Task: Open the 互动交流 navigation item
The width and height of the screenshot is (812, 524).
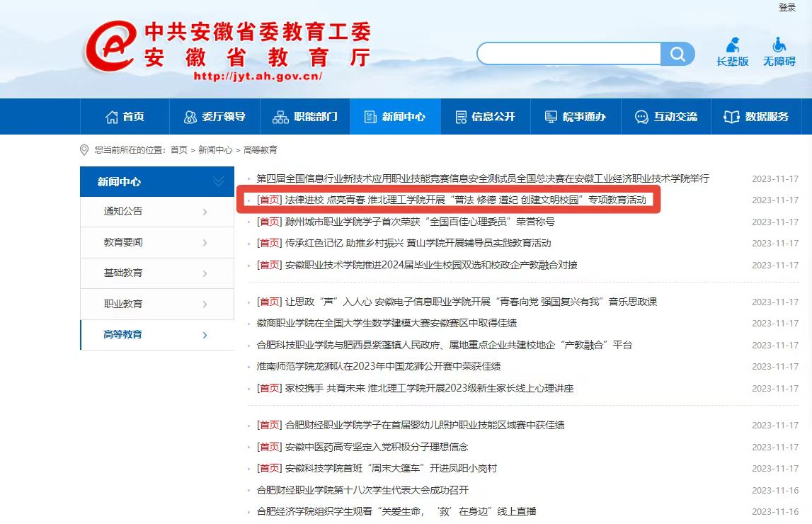Action: pos(666,117)
